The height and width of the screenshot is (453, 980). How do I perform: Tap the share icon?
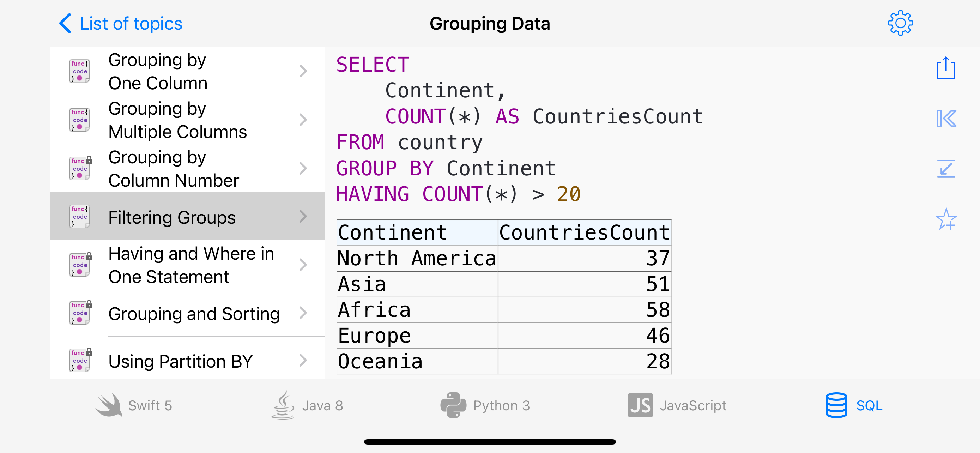point(945,68)
